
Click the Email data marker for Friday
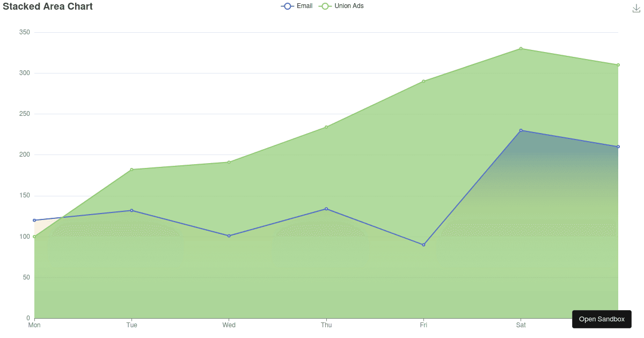[x=423, y=245]
